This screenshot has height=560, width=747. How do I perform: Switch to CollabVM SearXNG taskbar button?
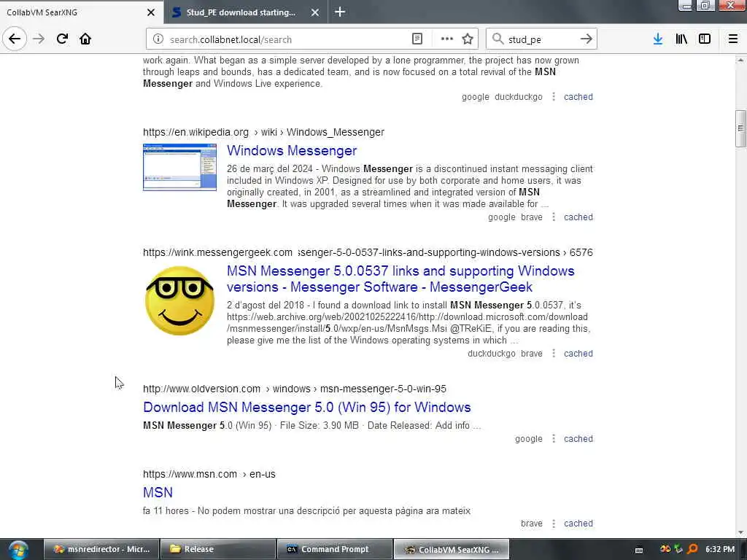click(x=451, y=550)
